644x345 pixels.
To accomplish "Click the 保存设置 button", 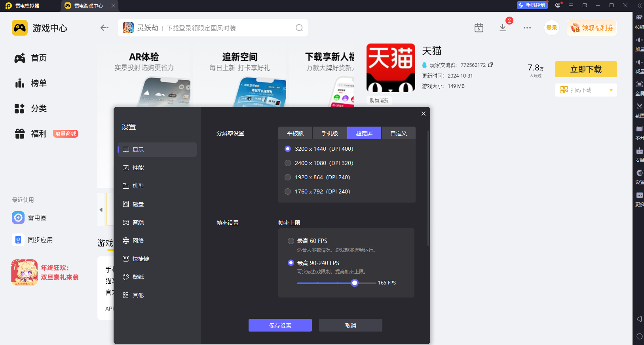I will pos(280,325).
